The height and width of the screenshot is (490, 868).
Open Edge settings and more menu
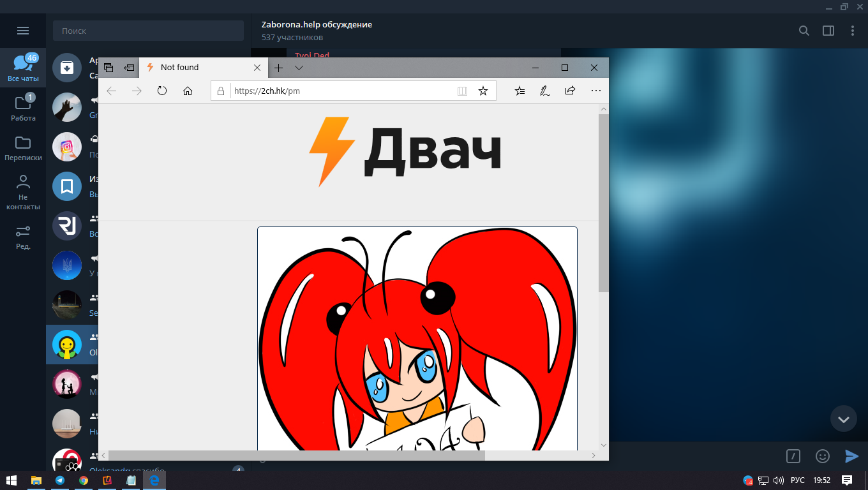(596, 91)
